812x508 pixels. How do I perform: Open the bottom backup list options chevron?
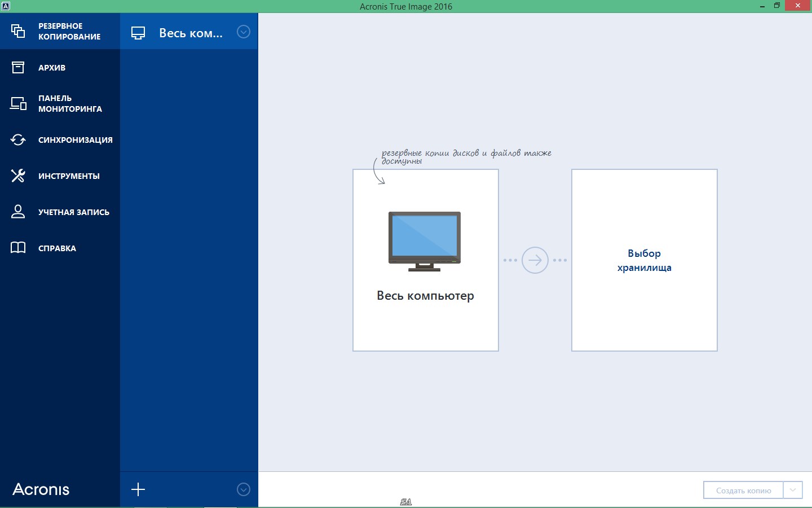pyautogui.click(x=244, y=489)
